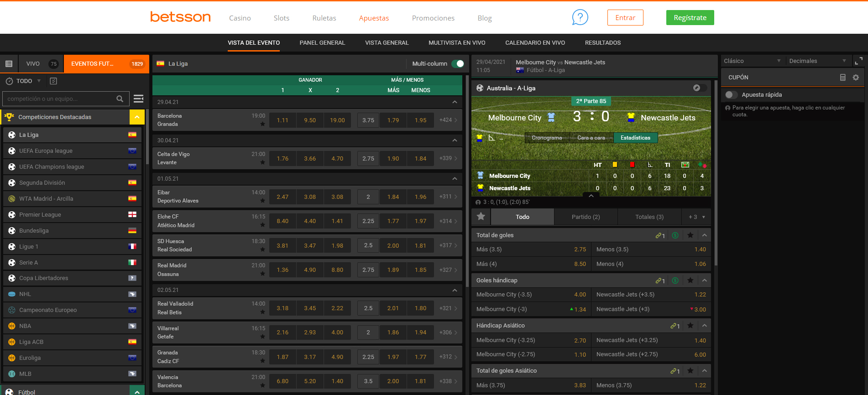Open the help question mark icon
Image resolution: width=868 pixels, height=395 pixels.
click(580, 18)
